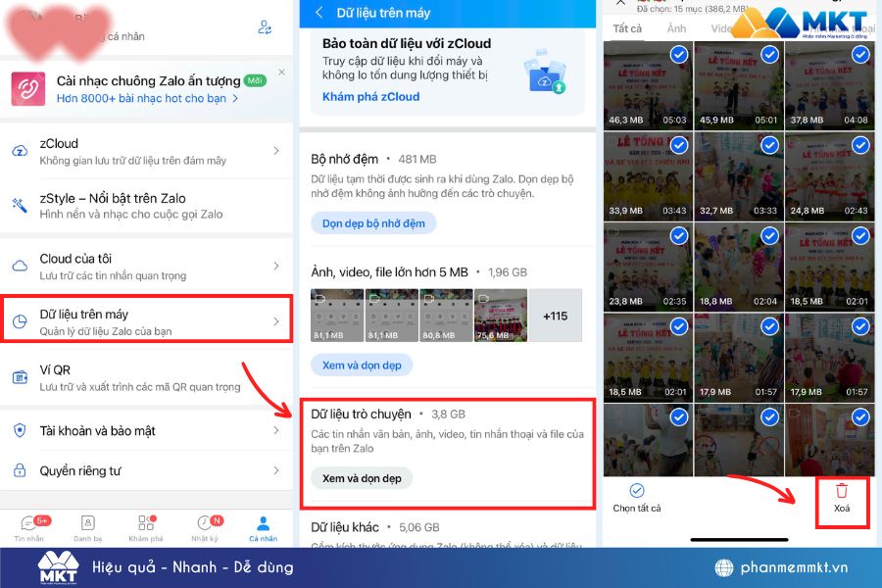
Task: Uncheck the 37,8 MB video
Action: tap(860, 55)
